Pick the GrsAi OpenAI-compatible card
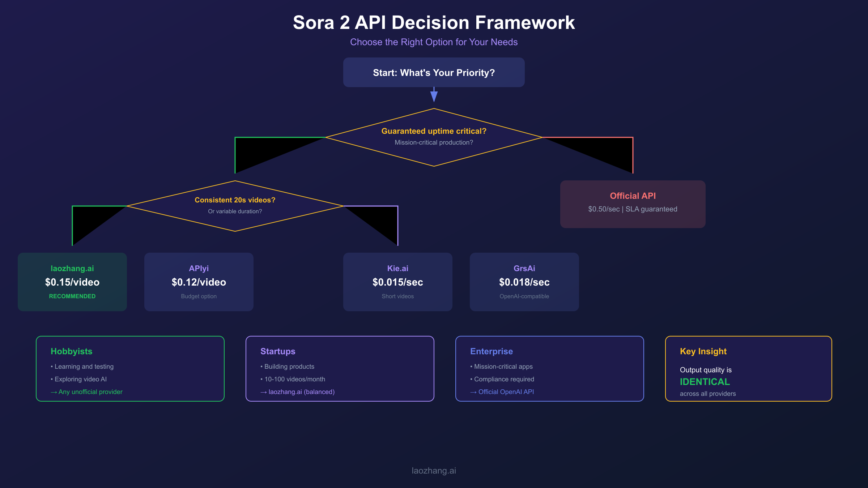 524,282
